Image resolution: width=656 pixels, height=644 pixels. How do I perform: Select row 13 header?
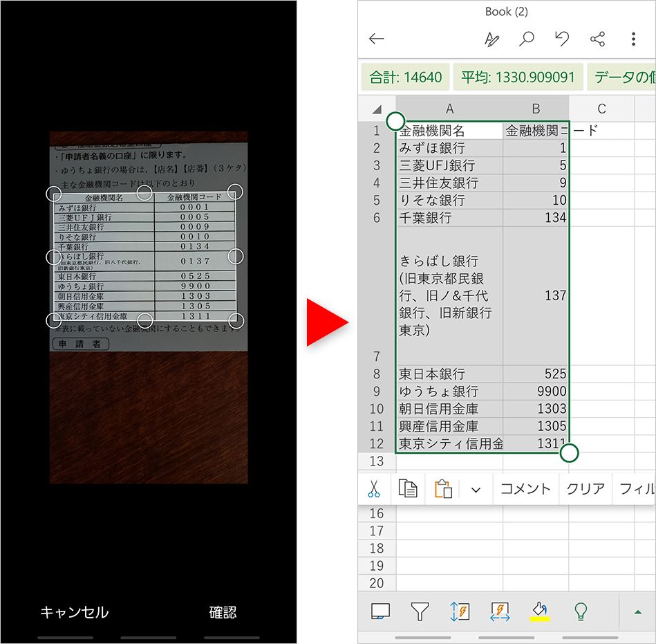point(377,461)
